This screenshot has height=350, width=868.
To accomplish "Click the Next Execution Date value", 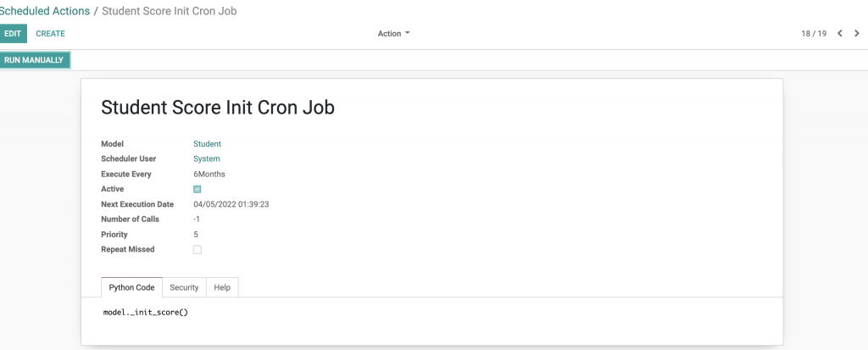I will coord(231,204).
